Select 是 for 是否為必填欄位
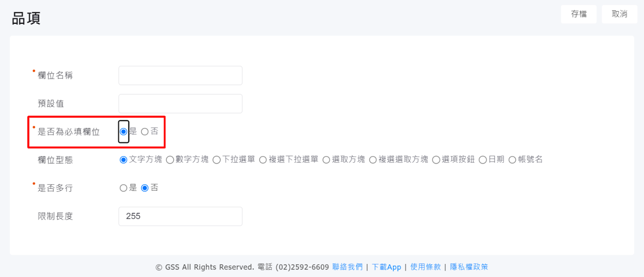The width and height of the screenshot is (644, 277). tap(124, 132)
